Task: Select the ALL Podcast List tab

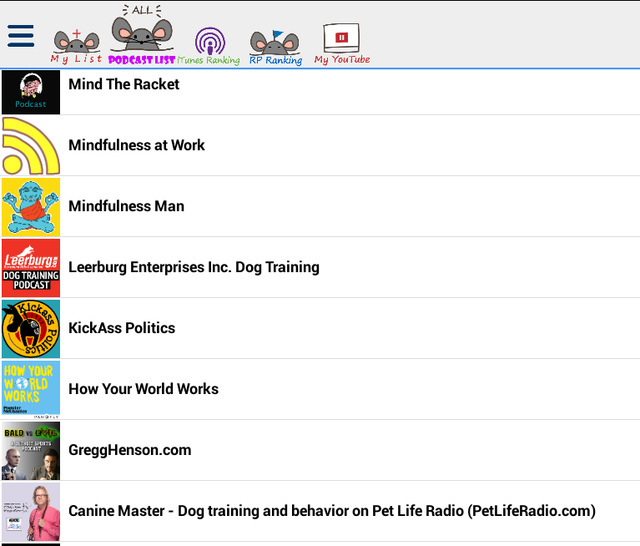Action: tap(142, 35)
